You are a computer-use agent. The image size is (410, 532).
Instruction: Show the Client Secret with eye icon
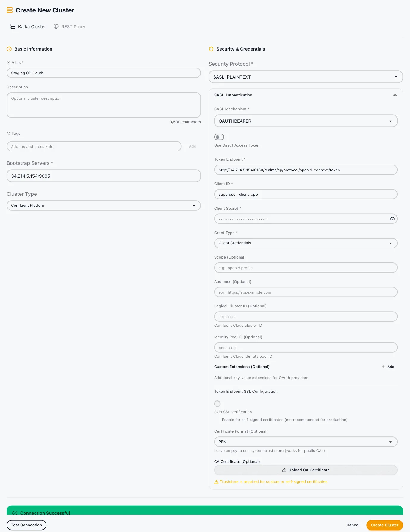coord(392,219)
